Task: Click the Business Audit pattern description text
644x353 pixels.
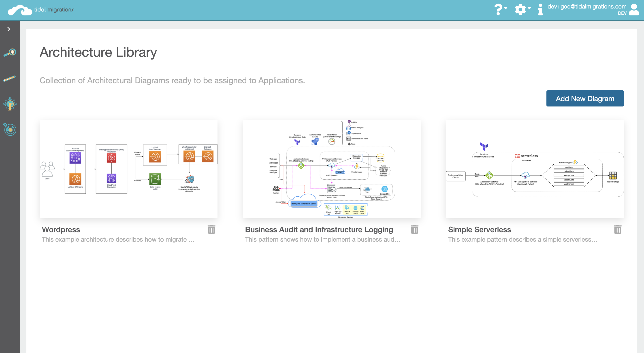Action: click(323, 240)
